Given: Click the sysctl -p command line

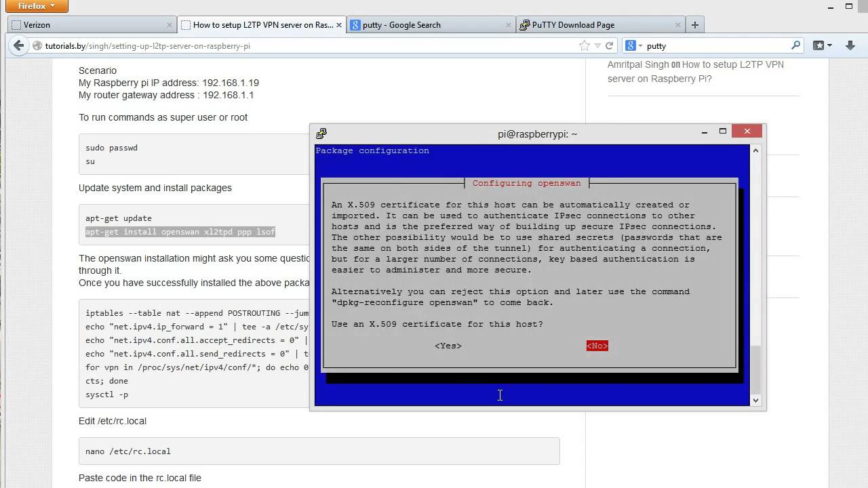Looking at the screenshot, I should tap(106, 394).
